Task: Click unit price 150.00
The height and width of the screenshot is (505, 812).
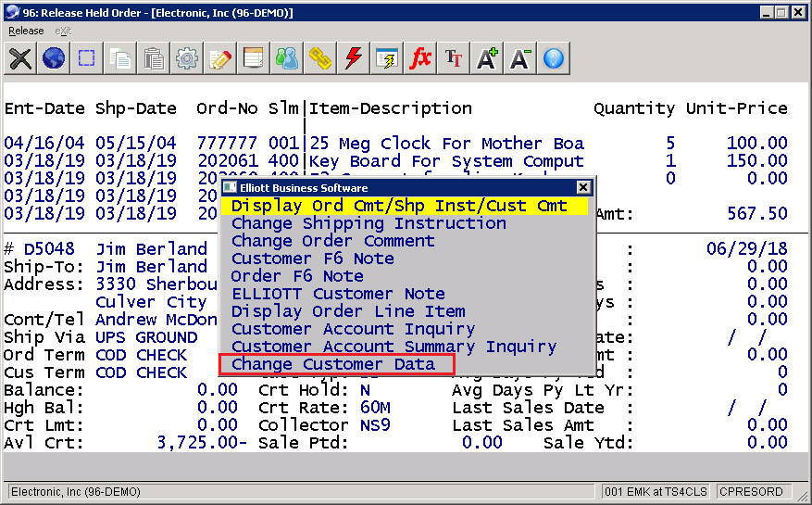Action: (x=756, y=160)
